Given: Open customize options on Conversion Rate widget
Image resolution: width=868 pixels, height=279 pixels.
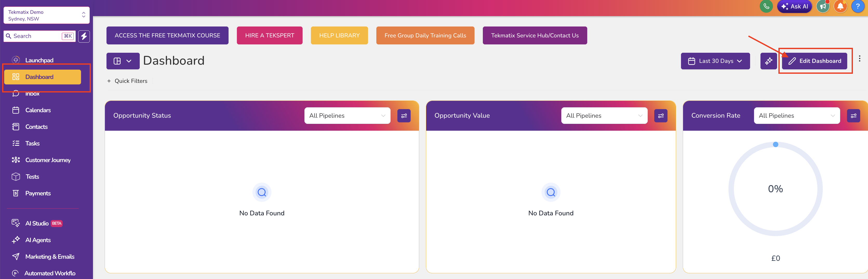Looking at the screenshot, I should pyautogui.click(x=854, y=116).
